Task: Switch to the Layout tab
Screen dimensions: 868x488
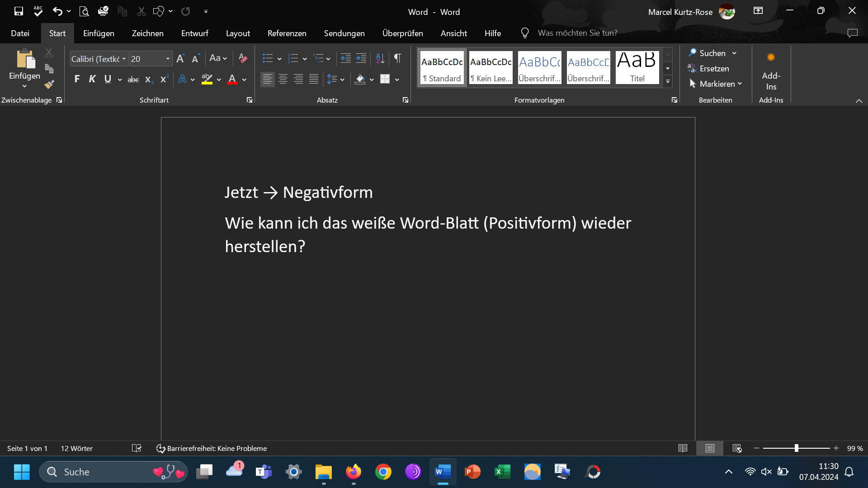Action: pos(238,33)
